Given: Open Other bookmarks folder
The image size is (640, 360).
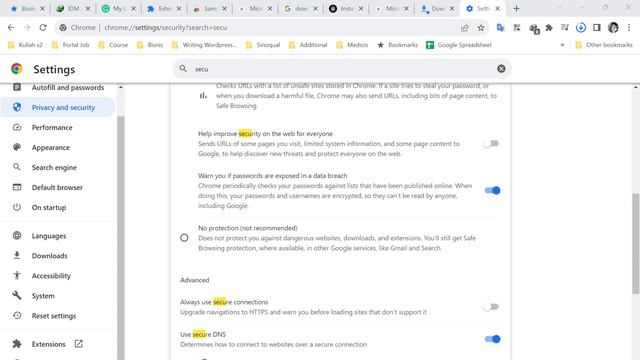Looking at the screenshot, I should 604,45.
